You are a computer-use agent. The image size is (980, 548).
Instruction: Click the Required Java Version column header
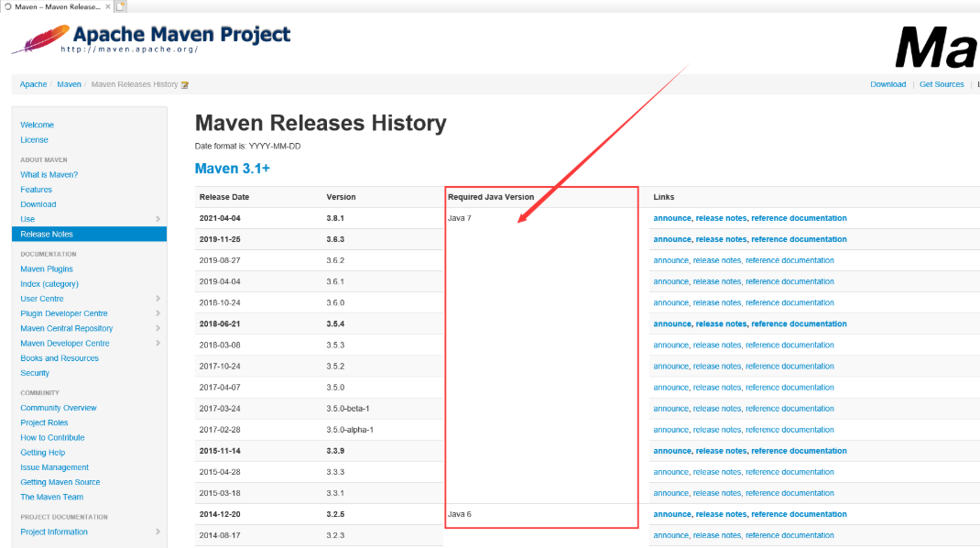click(491, 197)
